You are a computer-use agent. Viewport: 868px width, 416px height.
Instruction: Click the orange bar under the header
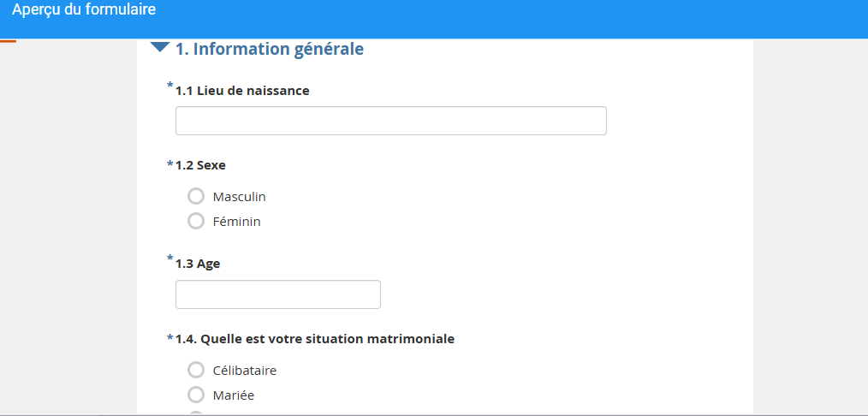(x=8, y=40)
